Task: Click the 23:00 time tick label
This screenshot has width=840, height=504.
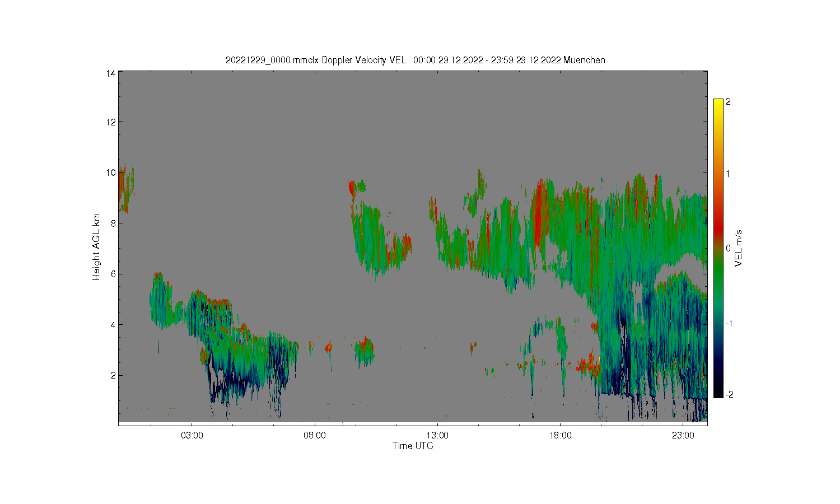Action: coord(683,435)
